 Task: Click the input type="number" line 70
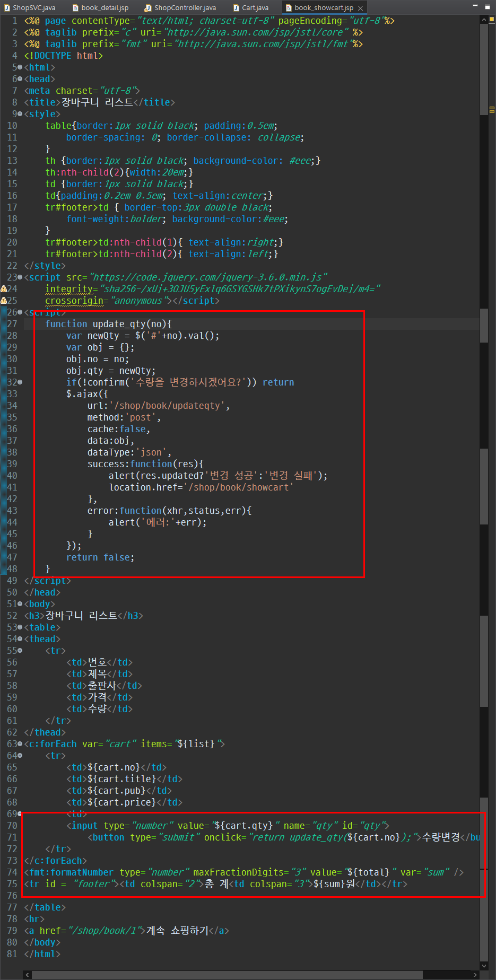(228, 825)
